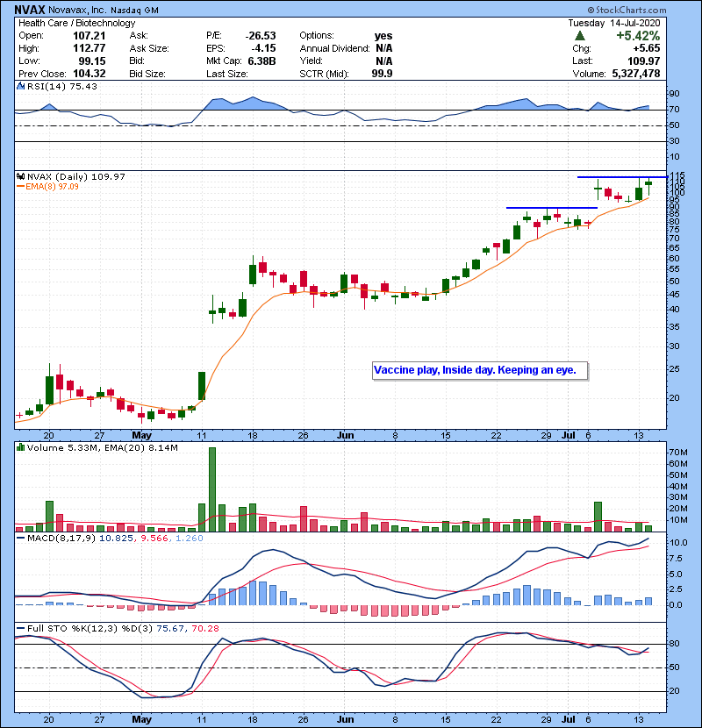Click the SCTR (Mid) value 99.9

pyautogui.click(x=382, y=74)
